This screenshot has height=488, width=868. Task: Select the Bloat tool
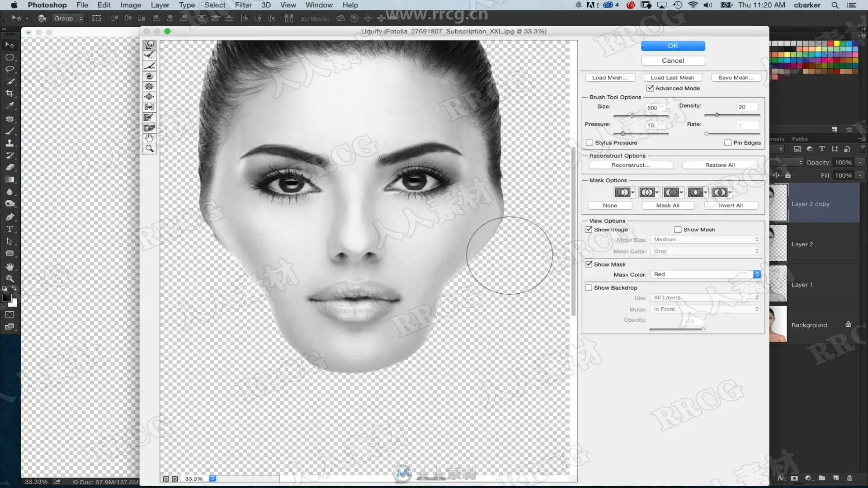click(x=150, y=97)
